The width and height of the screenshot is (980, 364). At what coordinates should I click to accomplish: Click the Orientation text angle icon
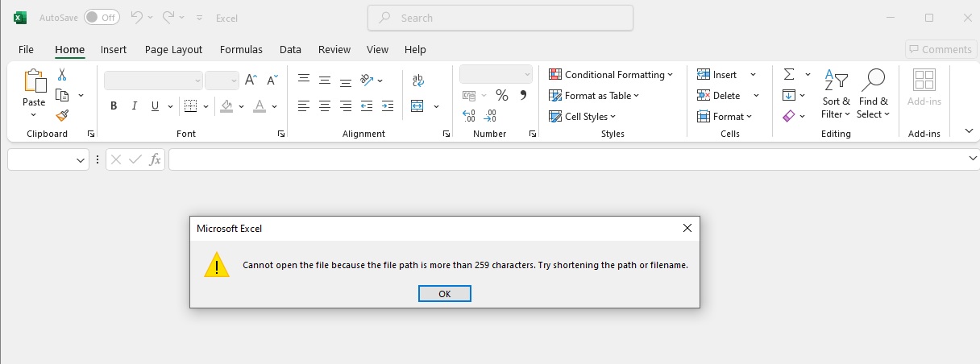click(x=367, y=80)
